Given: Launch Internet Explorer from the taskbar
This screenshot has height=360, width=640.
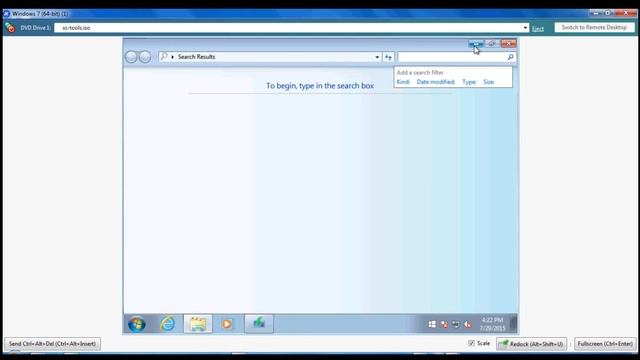Looking at the screenshot, I should pos(167,324).
